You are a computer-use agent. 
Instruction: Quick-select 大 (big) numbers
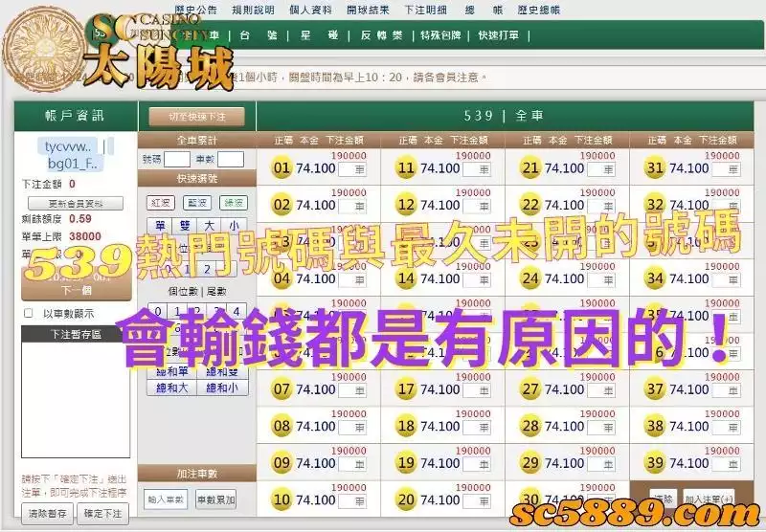[210, 226]
